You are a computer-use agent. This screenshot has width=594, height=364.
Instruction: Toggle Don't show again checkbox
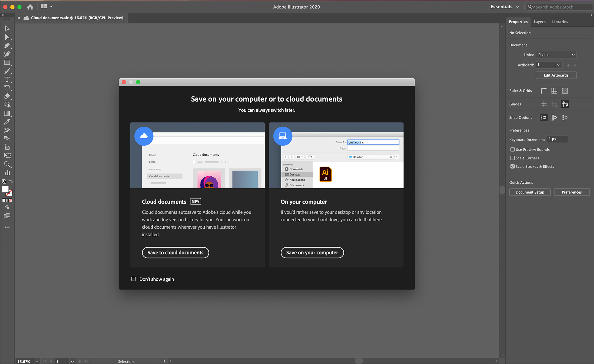pyautogui.click(x=133, y=279)
